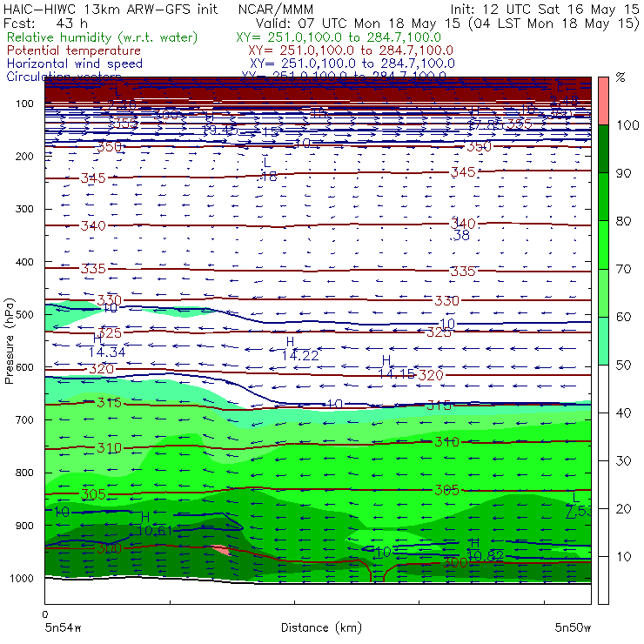Viewport: 644px width, 644px height.
Task: Click the 'Circulation vectors' legend label
Action: click(x=64, y=77)
